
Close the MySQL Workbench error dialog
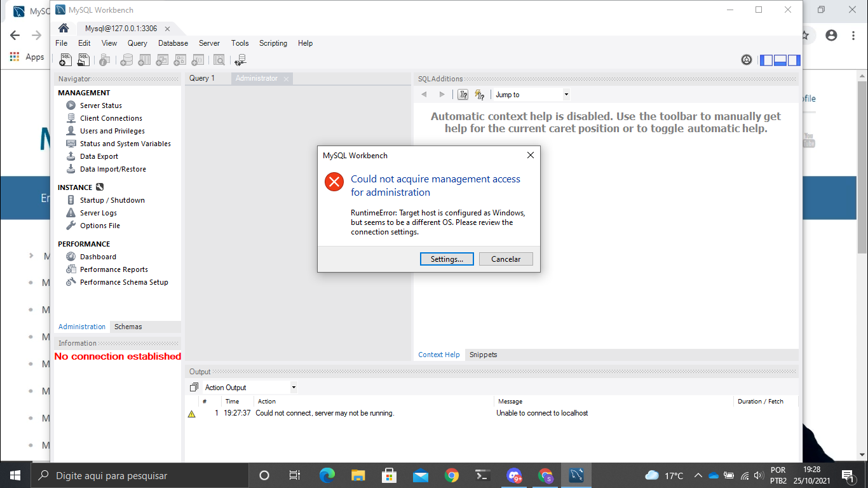click(x=531, y=155)
